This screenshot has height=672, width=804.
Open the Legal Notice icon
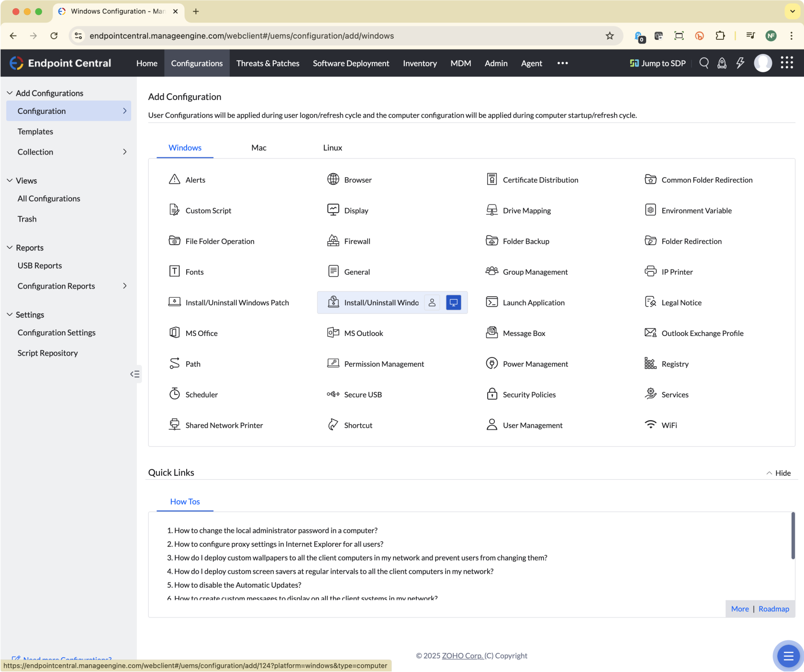650,302
